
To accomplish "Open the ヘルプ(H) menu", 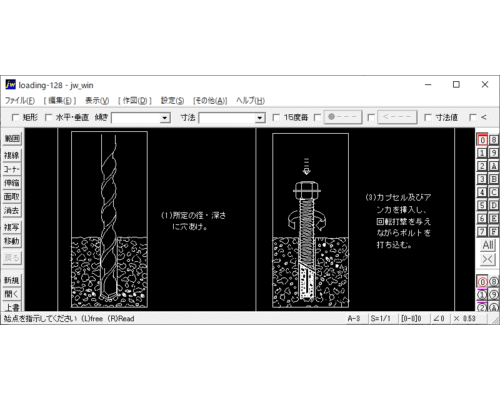I will point(250,100).
